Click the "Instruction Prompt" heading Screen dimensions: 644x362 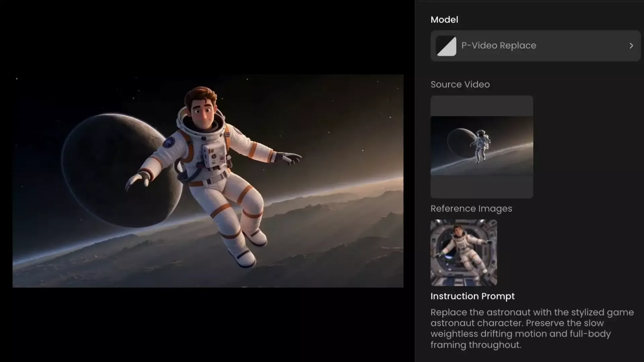[473, 296]
